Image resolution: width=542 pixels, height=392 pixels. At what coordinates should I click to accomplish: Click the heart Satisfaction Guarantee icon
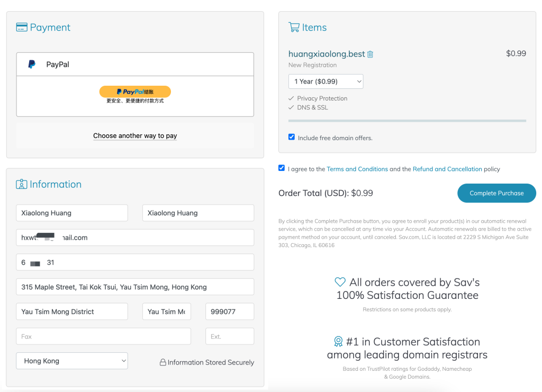click(x=340, y=282)
